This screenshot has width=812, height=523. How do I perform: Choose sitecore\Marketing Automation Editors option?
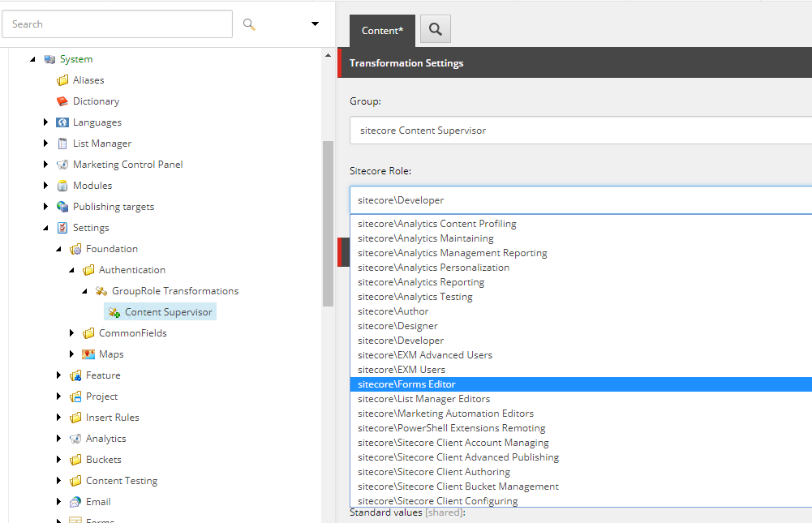(581, 414)
